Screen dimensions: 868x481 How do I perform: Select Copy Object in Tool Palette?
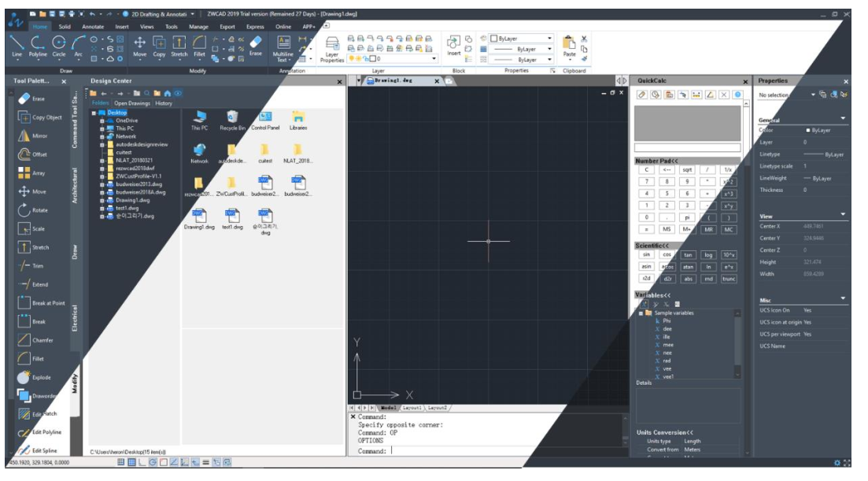[x=40, y=117]
